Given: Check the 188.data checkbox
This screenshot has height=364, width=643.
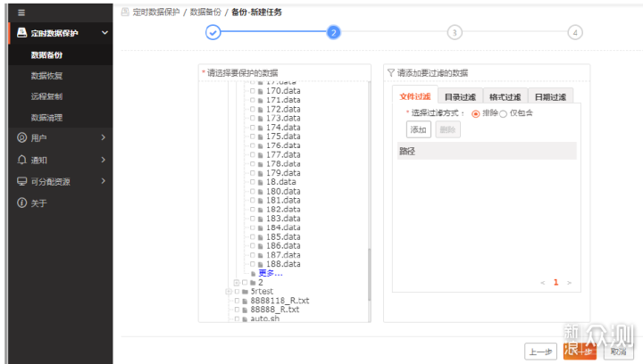Looking at the screenshot, I should [253, 264].
